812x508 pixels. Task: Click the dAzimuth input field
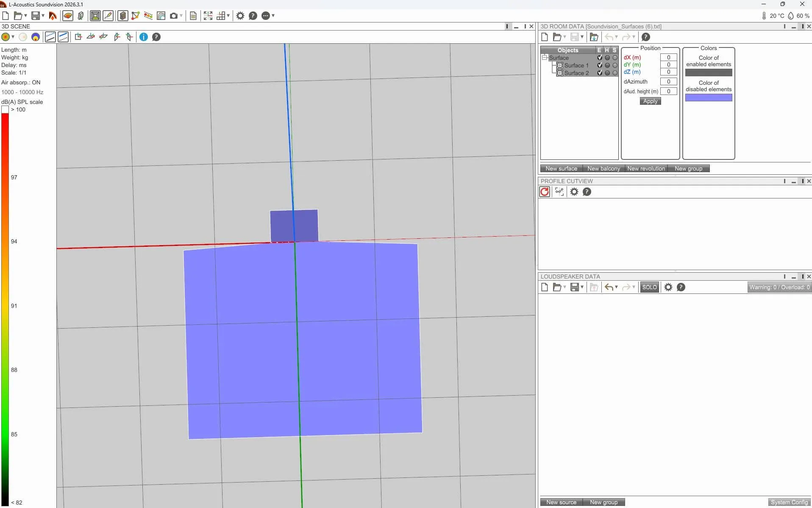pos(669,81)
